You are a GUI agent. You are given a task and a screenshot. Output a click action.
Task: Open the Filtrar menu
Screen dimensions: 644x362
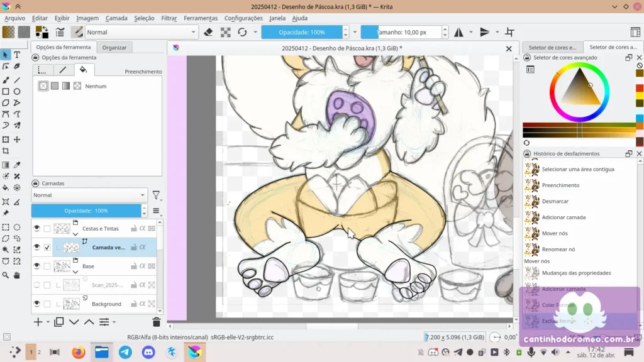click(x=169, y=18)
